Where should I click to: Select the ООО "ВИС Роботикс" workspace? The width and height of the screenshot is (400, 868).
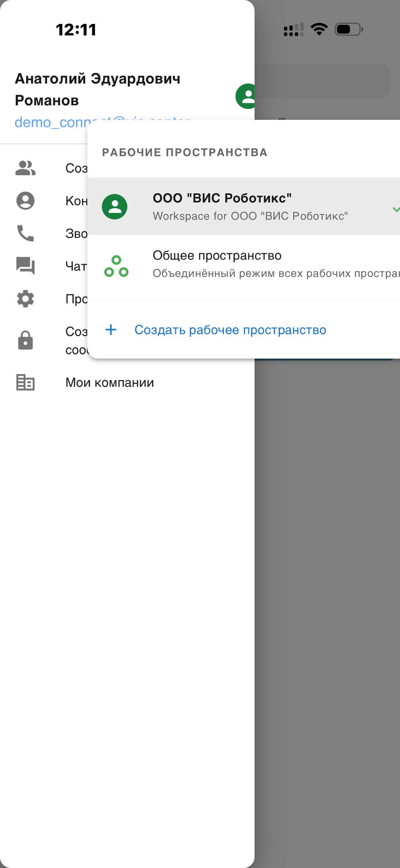(243, 206)
